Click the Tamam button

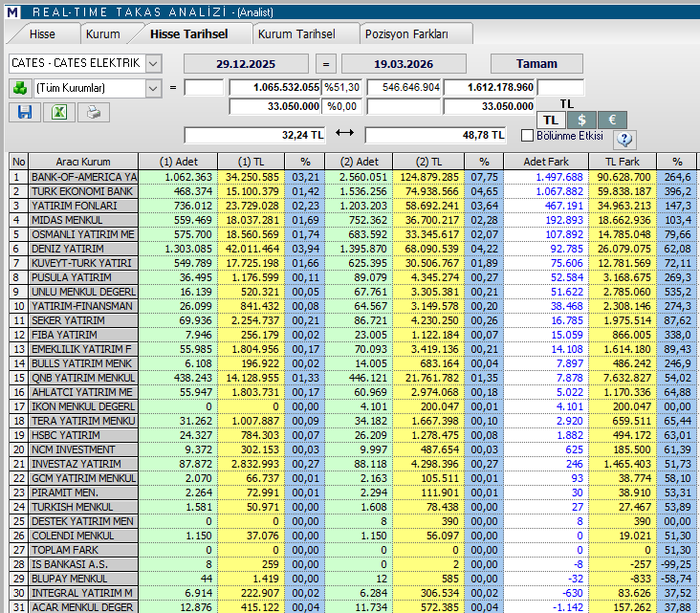point(536,63)
